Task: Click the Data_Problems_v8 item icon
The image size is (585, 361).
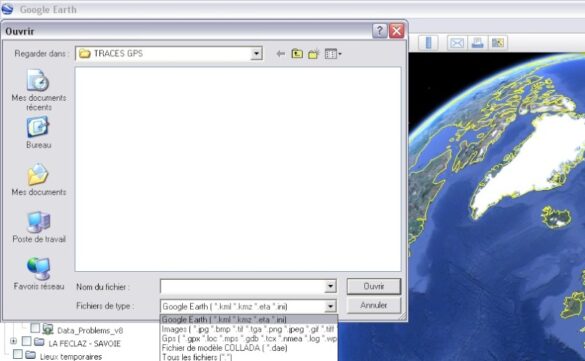Action: pyautogui.click(x=48, y=329)
